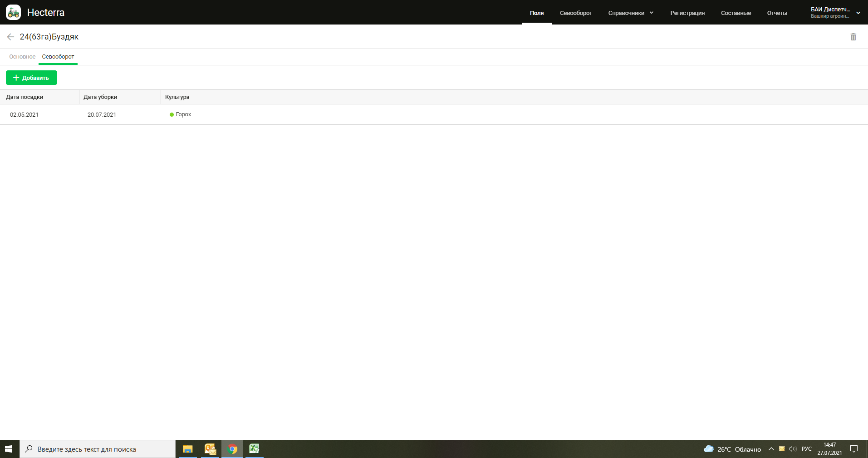The height and width of the screenshot is (458, 868).
Task: Open Outlook from the taskbar
Action: pyautogui.click(x=210, y=449)
